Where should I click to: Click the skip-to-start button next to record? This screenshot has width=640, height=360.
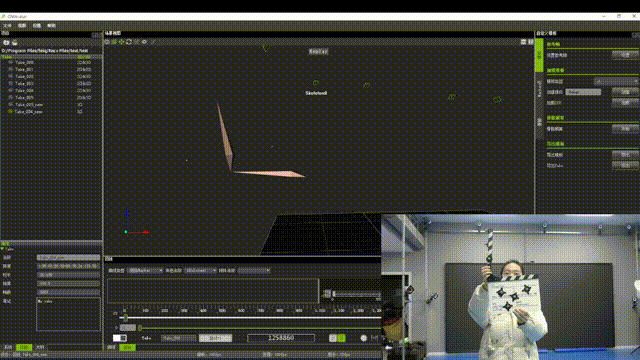374,338
